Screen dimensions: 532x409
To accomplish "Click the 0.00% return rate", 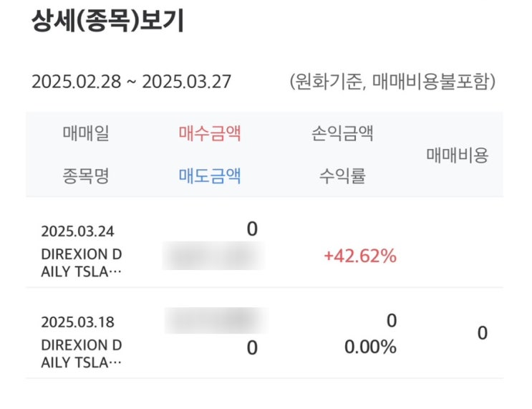I will click(369, 347).
